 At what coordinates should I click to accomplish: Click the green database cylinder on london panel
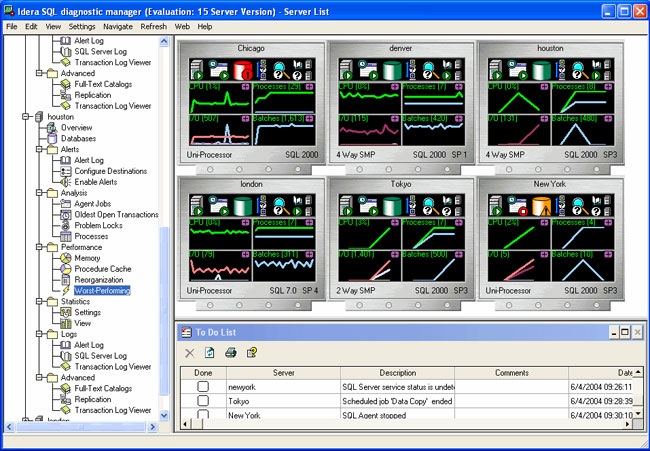pyautogui.click(x=243, y=206)
